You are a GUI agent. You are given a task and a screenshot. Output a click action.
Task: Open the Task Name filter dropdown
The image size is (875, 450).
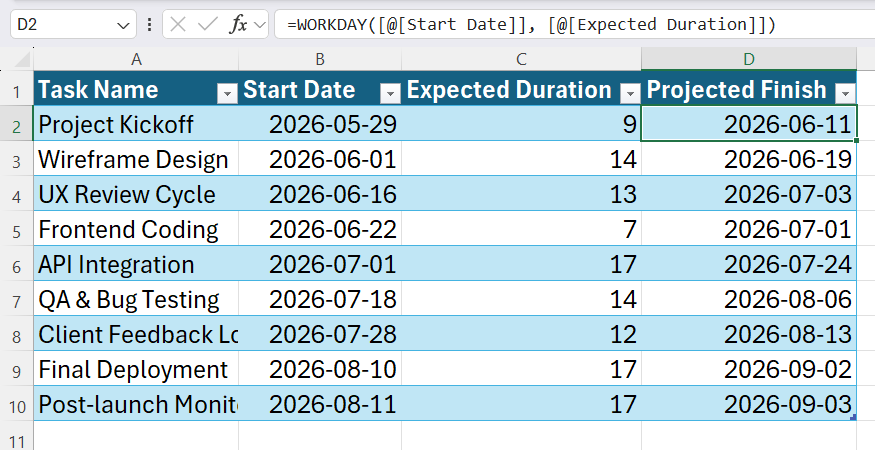(x=227, y=94)
